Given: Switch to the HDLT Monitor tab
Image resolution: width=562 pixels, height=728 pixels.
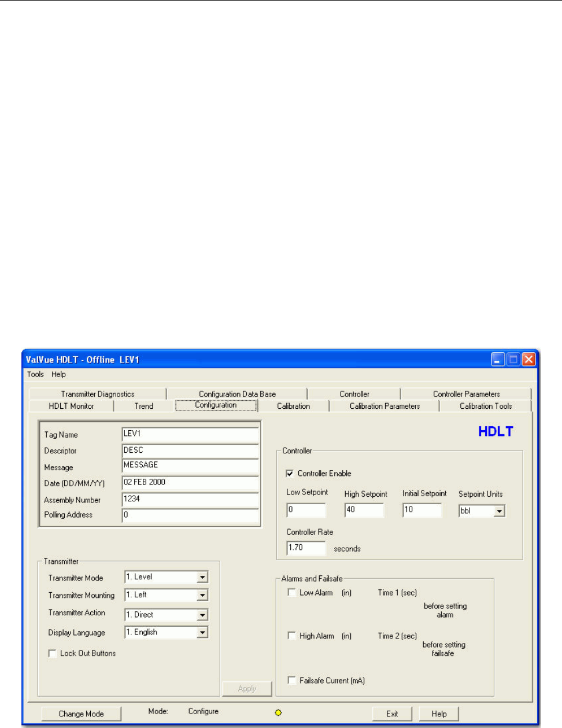Looking at the screenshot, I should pyautogui.click(x=71, y=406).
